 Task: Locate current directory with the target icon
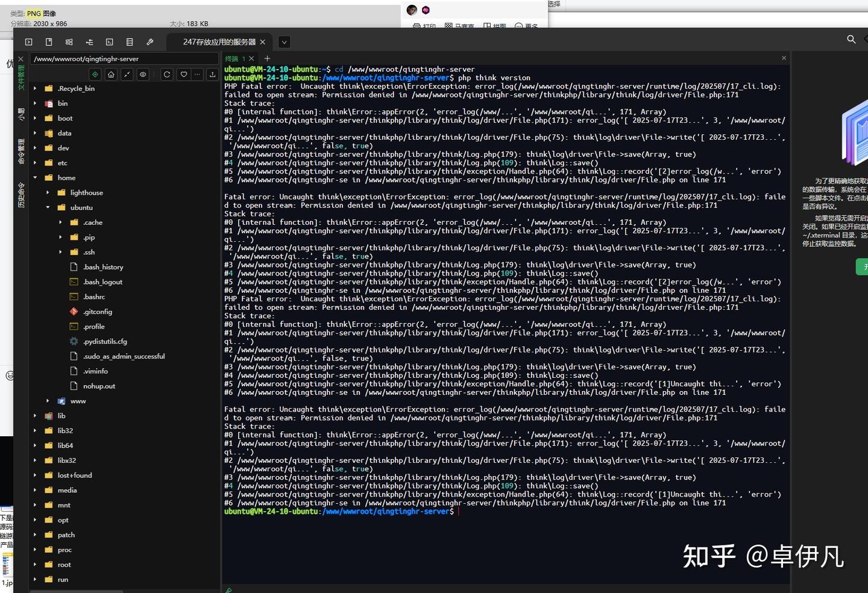[95, 74]
